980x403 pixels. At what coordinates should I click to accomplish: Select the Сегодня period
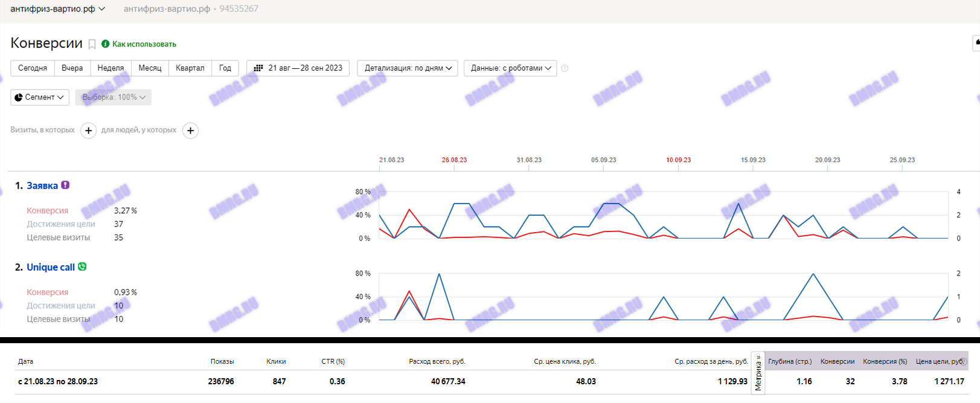[x=33, y=68]
